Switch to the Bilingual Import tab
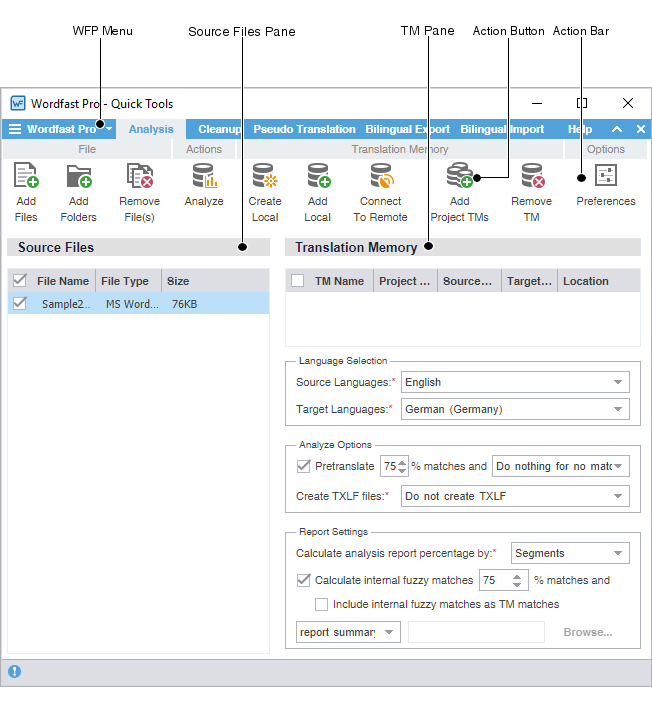 tap(502, 129)
